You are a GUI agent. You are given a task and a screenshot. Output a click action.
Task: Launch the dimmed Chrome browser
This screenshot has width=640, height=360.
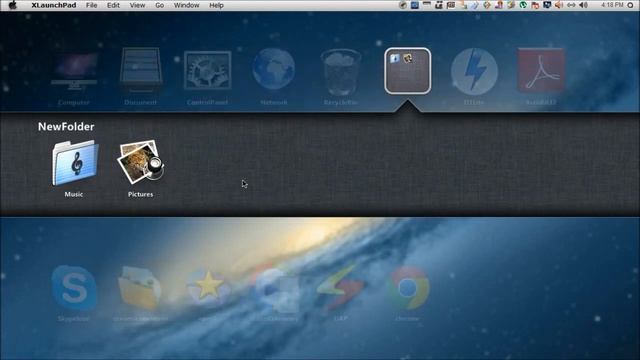407,288
